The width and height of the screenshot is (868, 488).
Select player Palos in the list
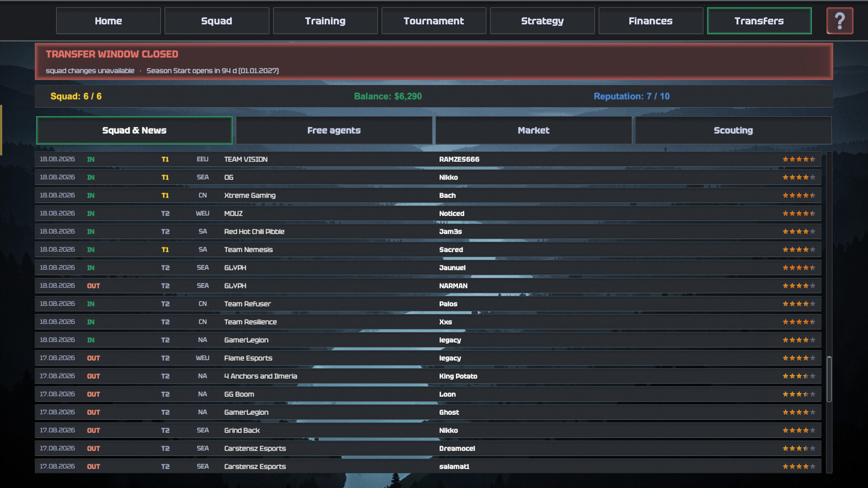point(448,304)
